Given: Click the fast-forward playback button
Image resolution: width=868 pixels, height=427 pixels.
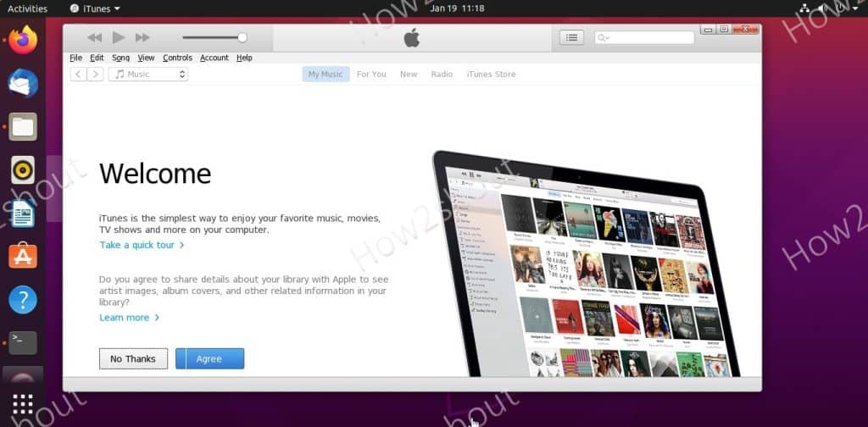Looking at the screenshot, I should click(142, 37).
